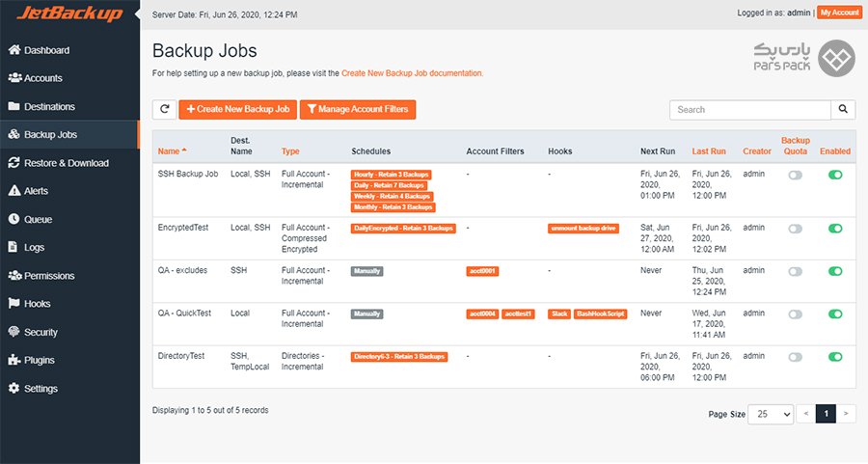This screenshot has width=868, height=464.
Task: Open Create New Backup Job documentation link
Action: (412, 73)
